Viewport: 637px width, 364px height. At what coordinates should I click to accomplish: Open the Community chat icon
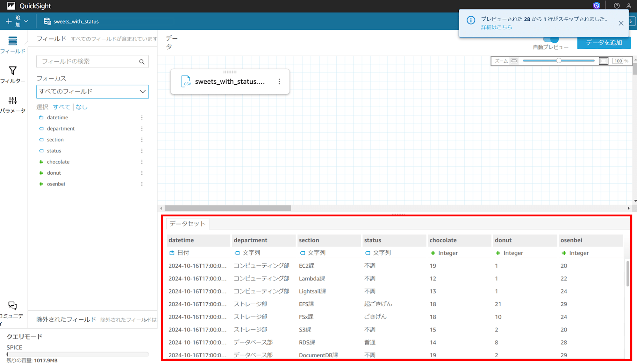pyautogui.click(x=13, y=306)
